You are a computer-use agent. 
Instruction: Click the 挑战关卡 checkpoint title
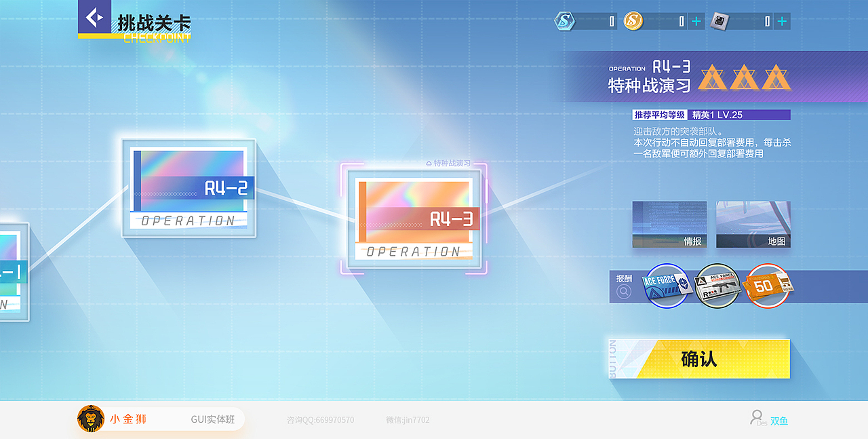click(x=154, y=23)
